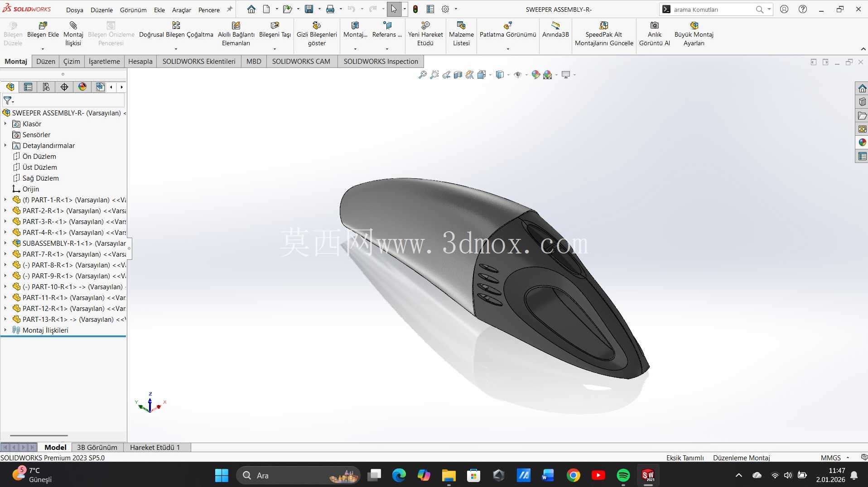The width and height of the screenshot is (868, 487).
Task: Switch to the Düzen ribbon tab
Action: (46, 61)
